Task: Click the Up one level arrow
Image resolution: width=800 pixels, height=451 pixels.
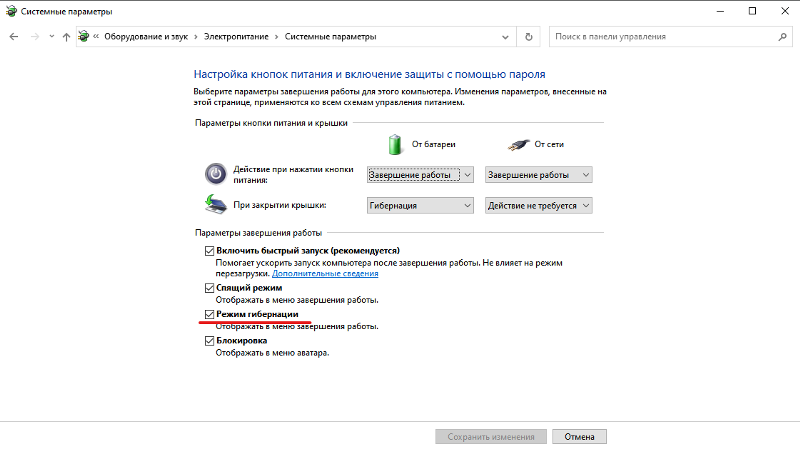Action: tap(66, 37)
